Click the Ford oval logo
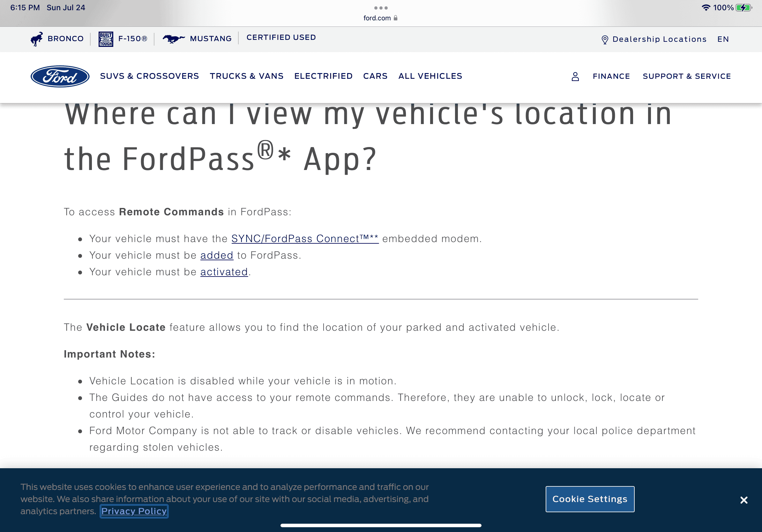 click(x=60, y=77)
